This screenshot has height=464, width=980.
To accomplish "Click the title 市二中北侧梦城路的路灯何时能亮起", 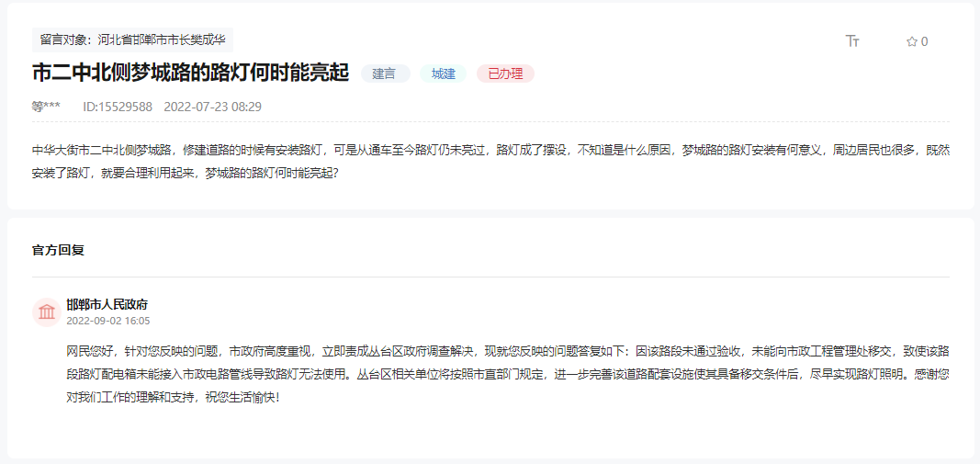I will 190,74.
